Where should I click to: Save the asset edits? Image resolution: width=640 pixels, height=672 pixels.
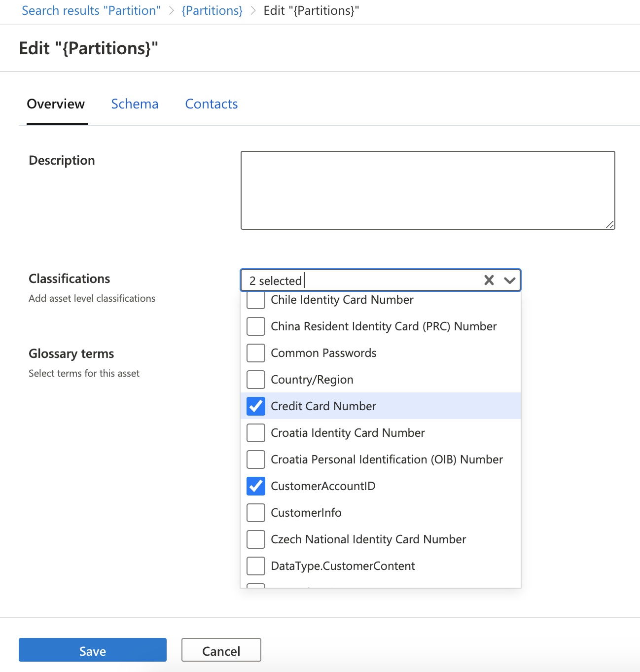click(x=93, y=651)
